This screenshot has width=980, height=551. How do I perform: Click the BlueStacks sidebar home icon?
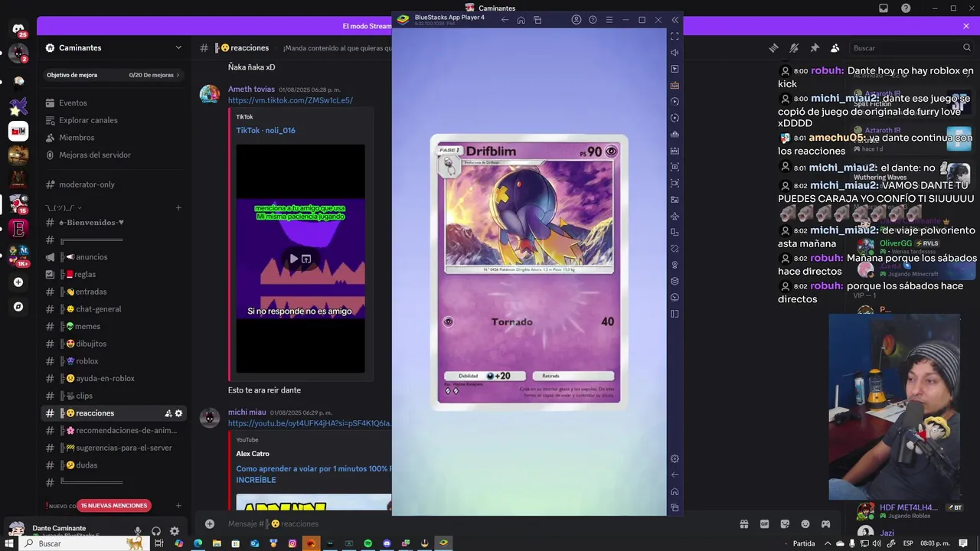point(675,491)
